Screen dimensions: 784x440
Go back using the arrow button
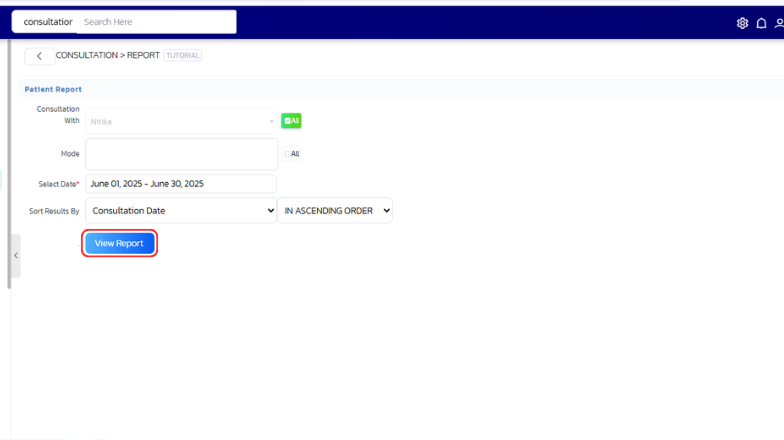[x=40, y=56]
